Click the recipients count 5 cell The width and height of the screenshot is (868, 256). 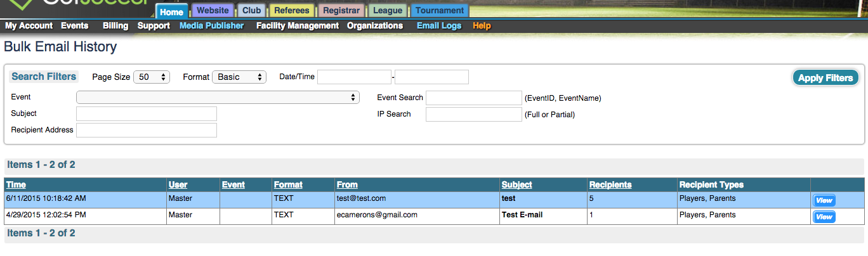click(x=632, y=199)
